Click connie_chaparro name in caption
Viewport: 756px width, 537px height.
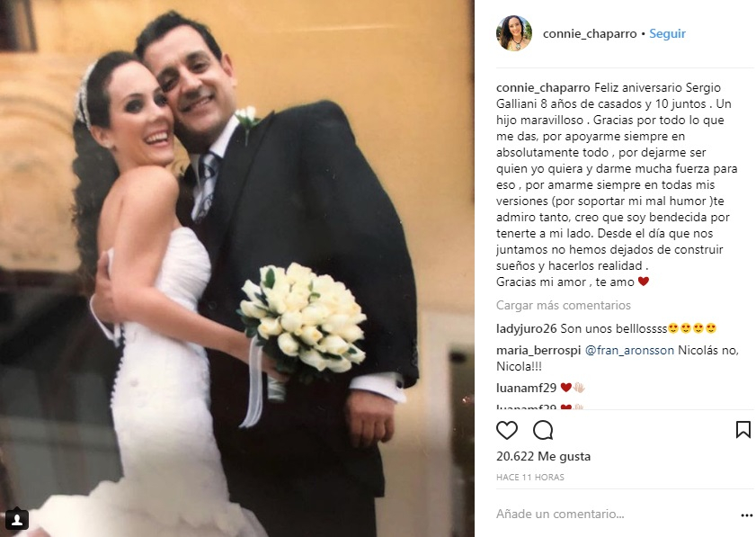[543, 88]
